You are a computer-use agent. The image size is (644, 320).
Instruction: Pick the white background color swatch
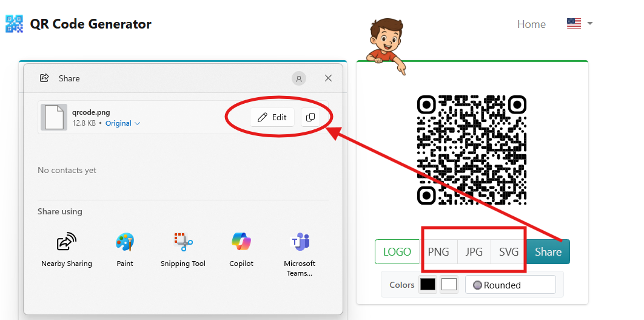tap(449, 285)
